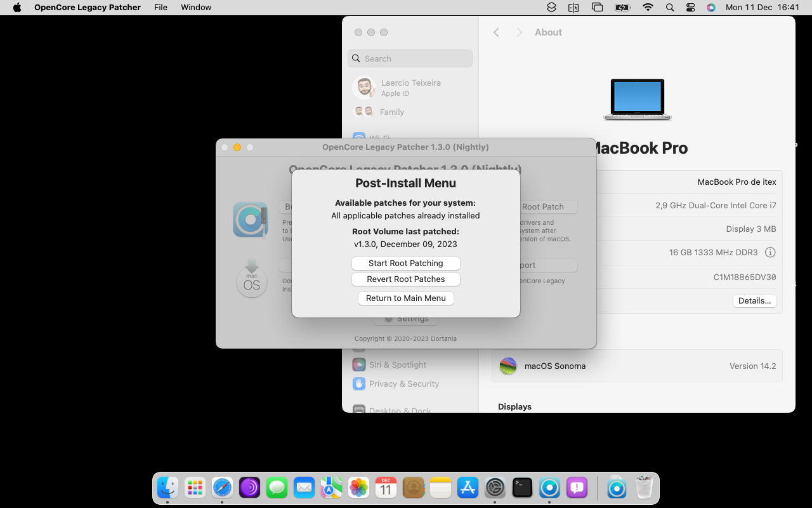The image size is (812, 508).
Task: Minimize the OpenCore Legacy Patcher window
Action: (x=237, y=147)
